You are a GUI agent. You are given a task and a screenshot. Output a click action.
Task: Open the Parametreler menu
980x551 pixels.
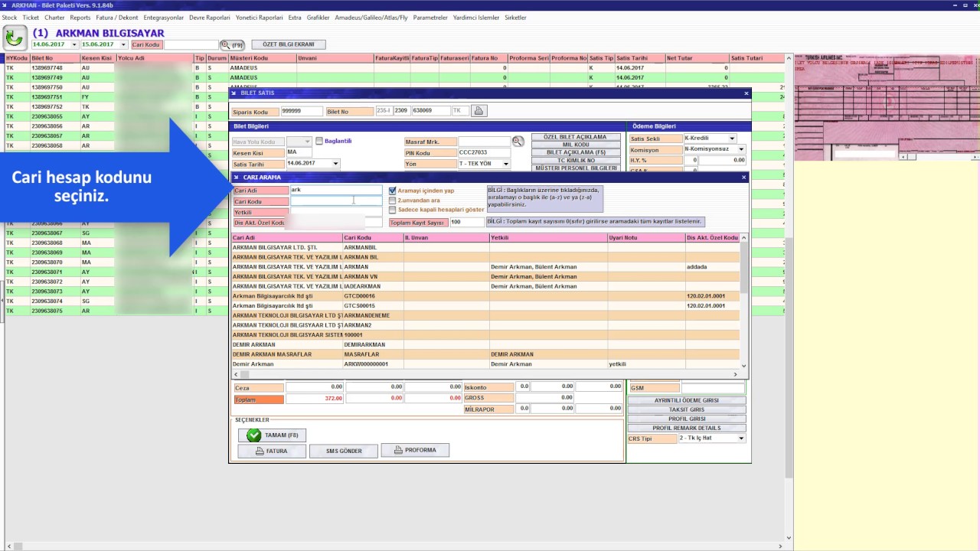click(x=430, y=18)
